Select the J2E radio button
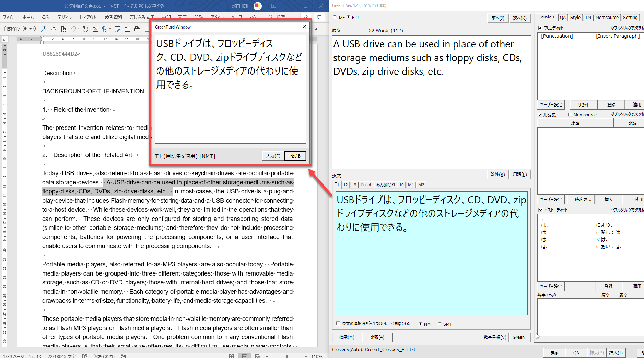 (335, 17)
